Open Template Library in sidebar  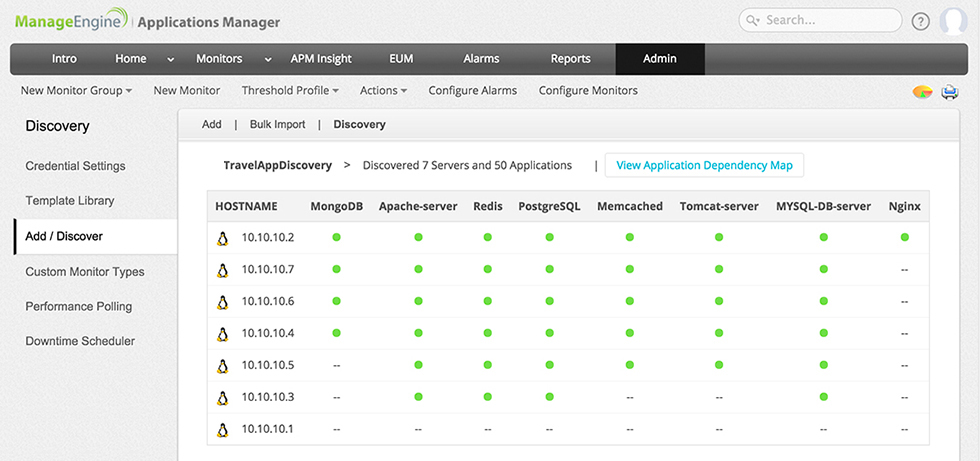(x=70, y=201)
